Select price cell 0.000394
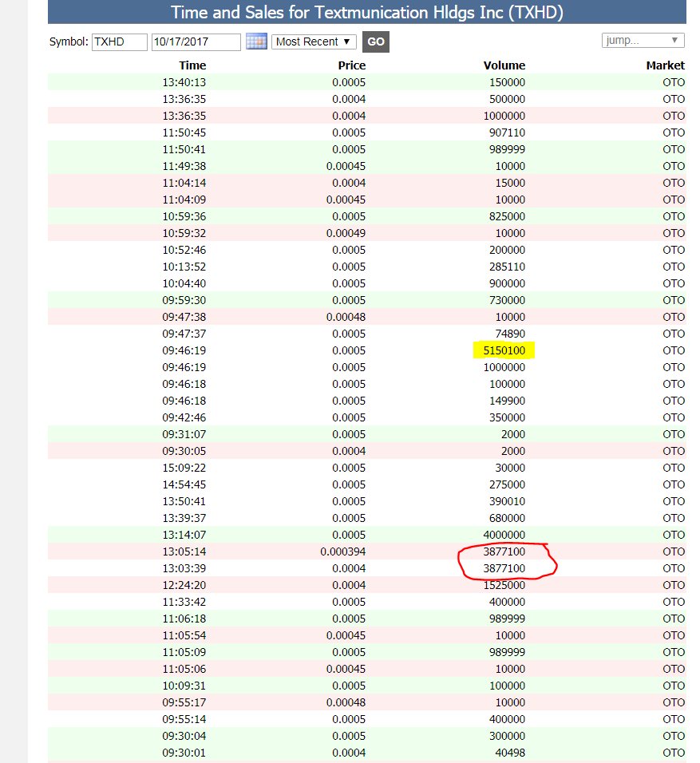Viewport: 700px width, 763px height. point(342,551)
